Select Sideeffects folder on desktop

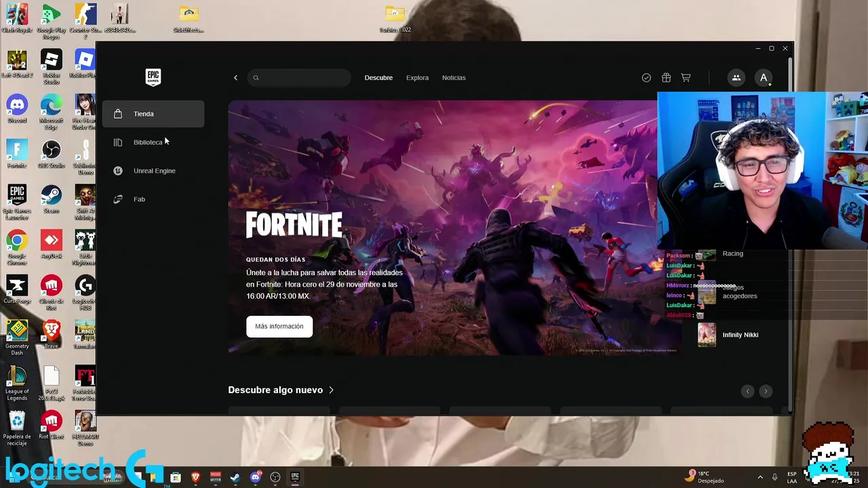click(x=189, y=19)
